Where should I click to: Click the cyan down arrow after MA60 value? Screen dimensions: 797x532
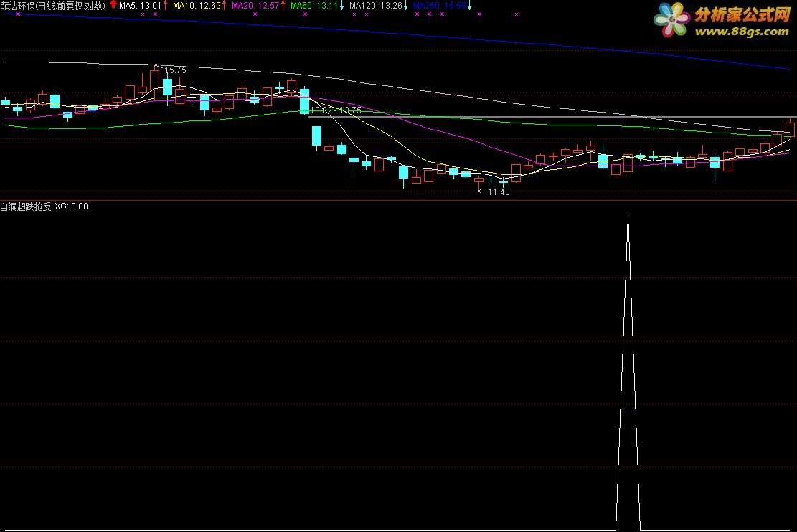(341, 6)
